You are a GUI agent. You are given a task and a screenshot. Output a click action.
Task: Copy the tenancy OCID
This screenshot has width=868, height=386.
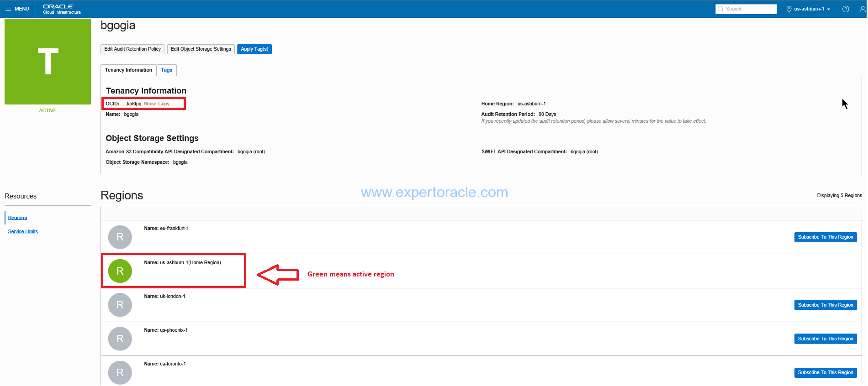tap(164, 104)
